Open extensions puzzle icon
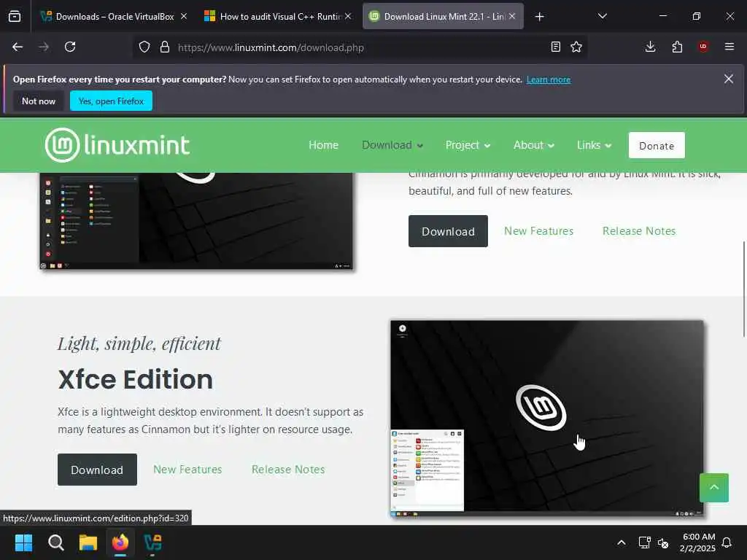This screenshot has height=560, width=747. (677, 47)
